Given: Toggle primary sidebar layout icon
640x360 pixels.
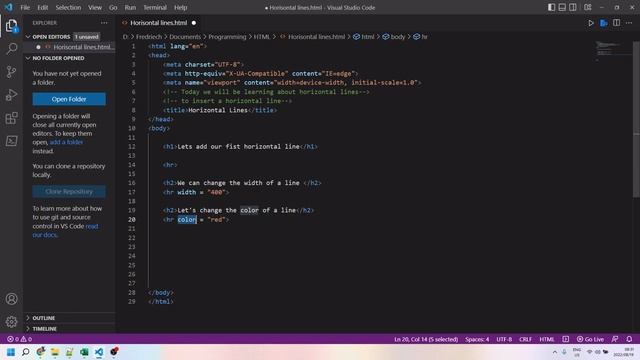Looking at the screenshot, I should [551, 7].
